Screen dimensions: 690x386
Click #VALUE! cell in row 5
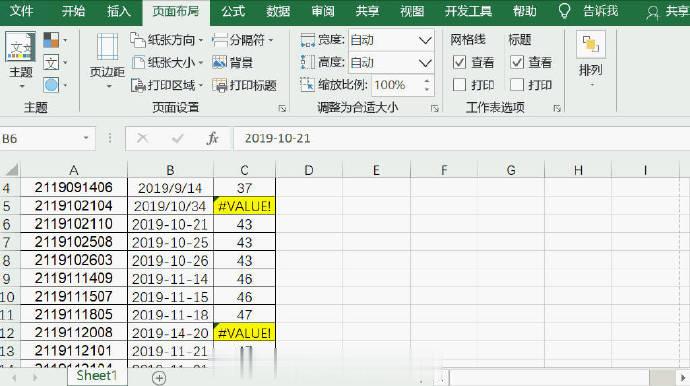(x=244, y=206)
